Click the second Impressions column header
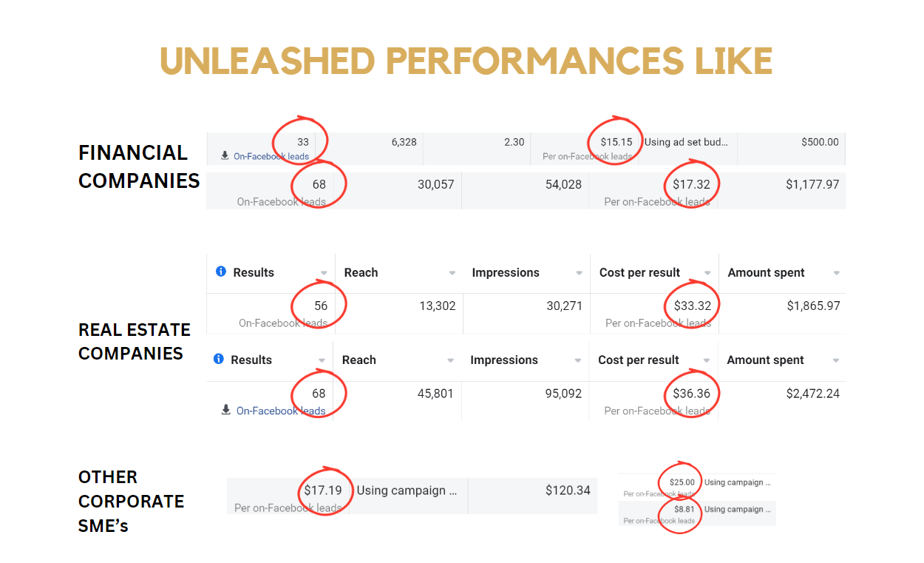 (x=504, y=360)
